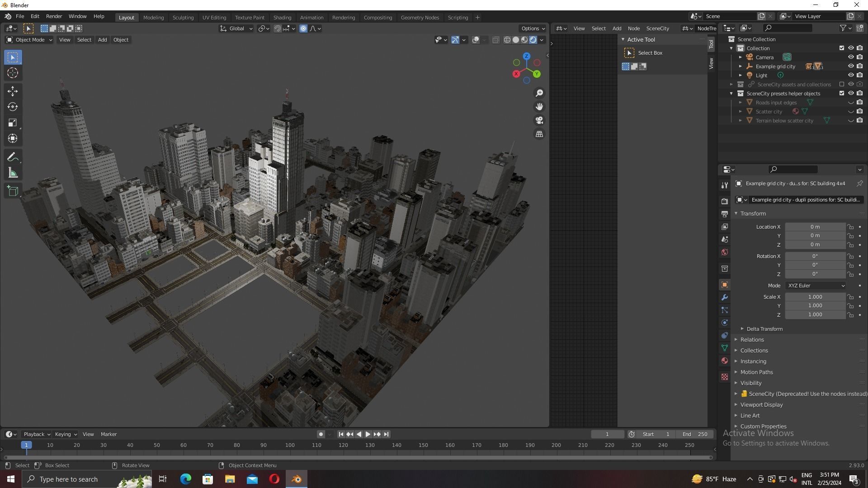Click the Scale X value field

[x=815, y=297]
